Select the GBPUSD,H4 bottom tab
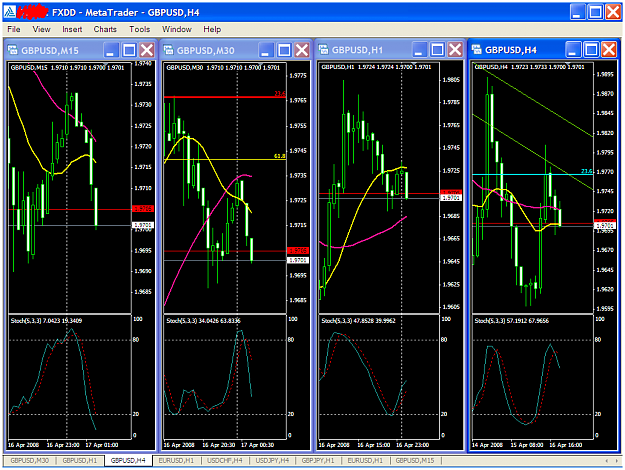 pyautogui.click(x=128, y=460)
